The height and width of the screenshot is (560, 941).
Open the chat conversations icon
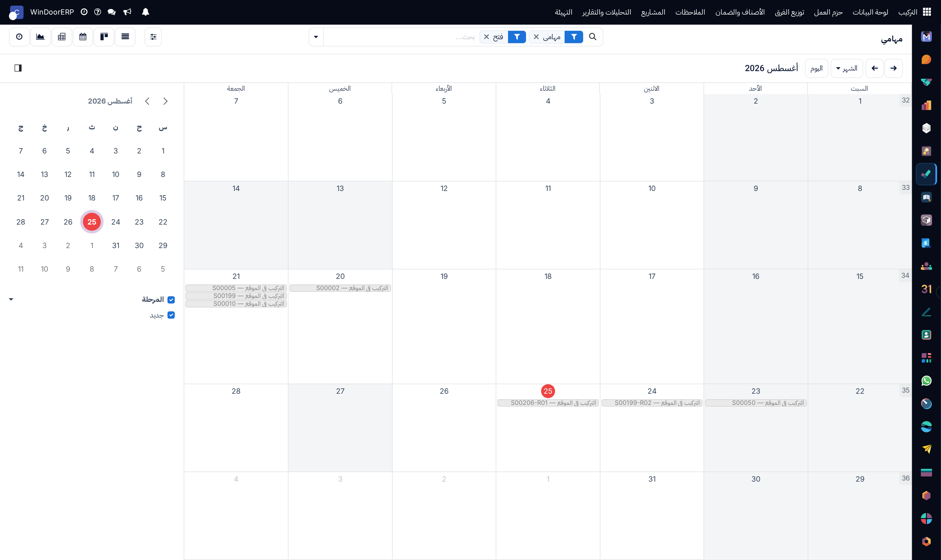click(x=111, y=12)
